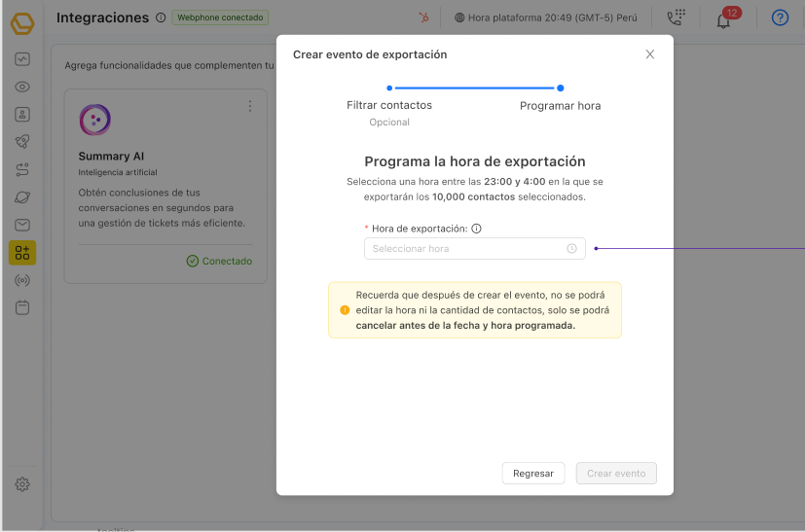Screen dimensions: 805x532
Task: Click the calendar icon in sidebar
Action: 22,308
